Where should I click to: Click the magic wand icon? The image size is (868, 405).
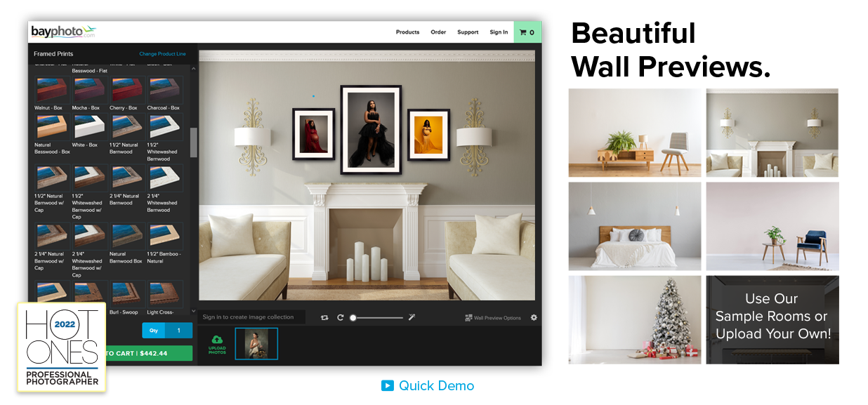(412, 318)
